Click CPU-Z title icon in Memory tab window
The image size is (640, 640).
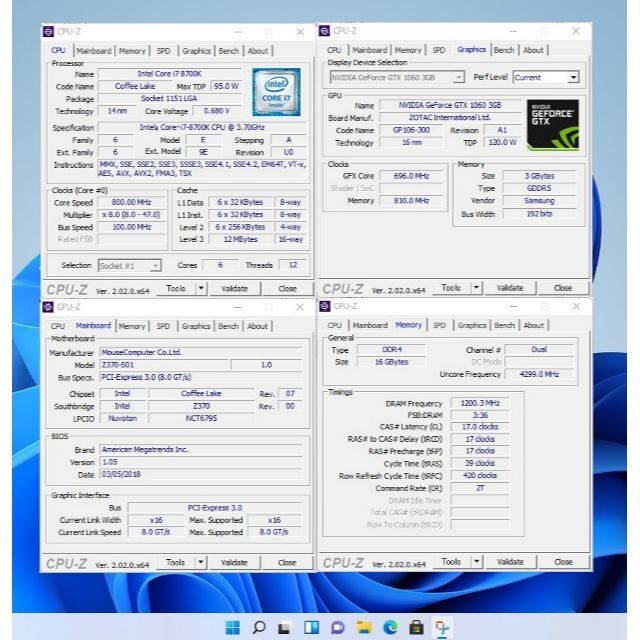[325, 306]
